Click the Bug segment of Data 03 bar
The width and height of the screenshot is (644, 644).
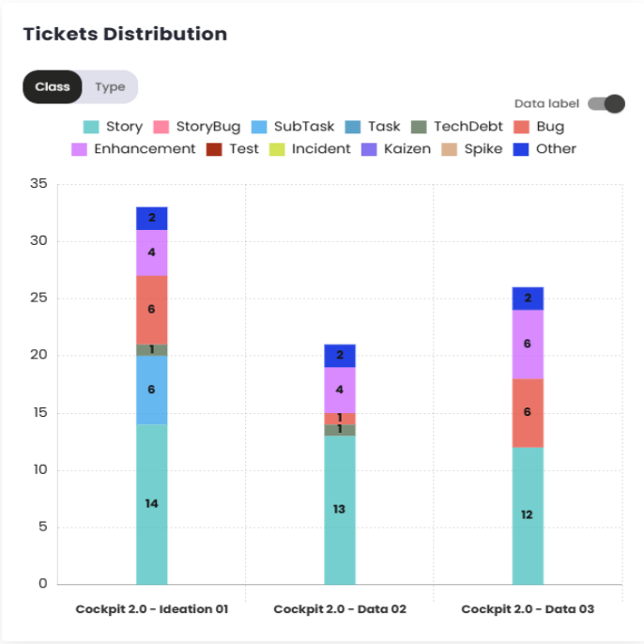click(x=528, y=412)
